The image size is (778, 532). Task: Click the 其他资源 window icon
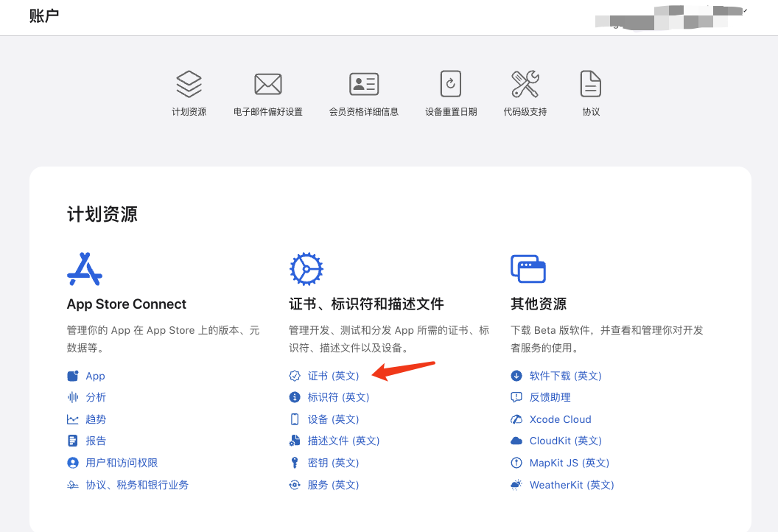click(528, 269)
